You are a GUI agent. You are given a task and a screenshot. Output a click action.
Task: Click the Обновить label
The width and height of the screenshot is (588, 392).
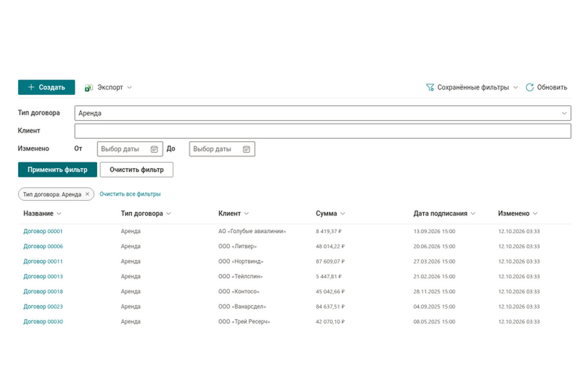[552, 88]
